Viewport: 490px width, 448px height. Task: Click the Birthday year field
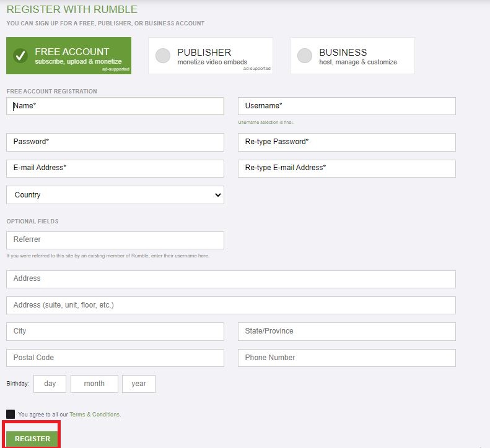[x=139, y=384]
